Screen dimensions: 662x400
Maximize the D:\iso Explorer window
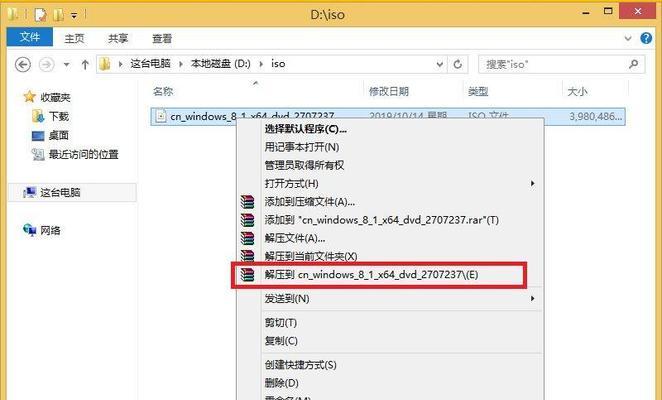click(608, 11)
